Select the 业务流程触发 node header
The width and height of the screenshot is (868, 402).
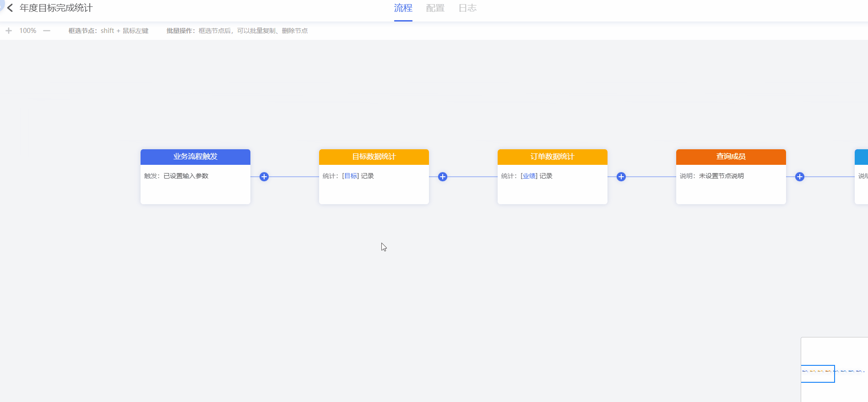pos(195,157)
